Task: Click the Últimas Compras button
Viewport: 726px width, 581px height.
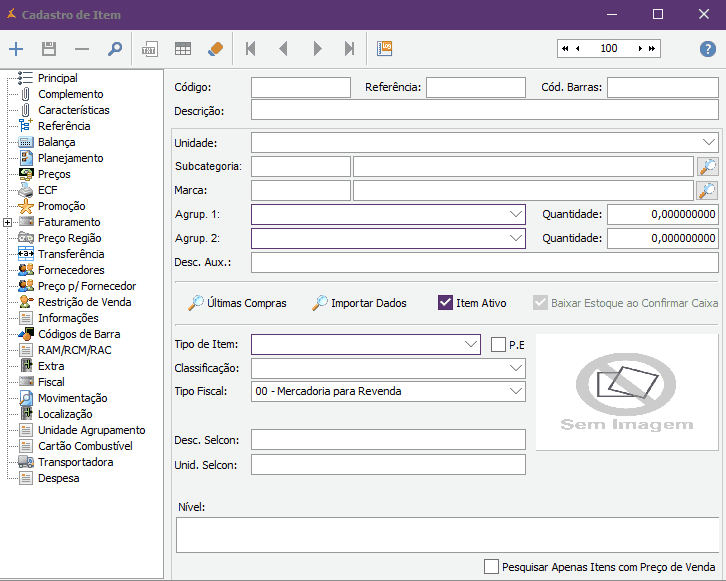Action: coord(237,303)
